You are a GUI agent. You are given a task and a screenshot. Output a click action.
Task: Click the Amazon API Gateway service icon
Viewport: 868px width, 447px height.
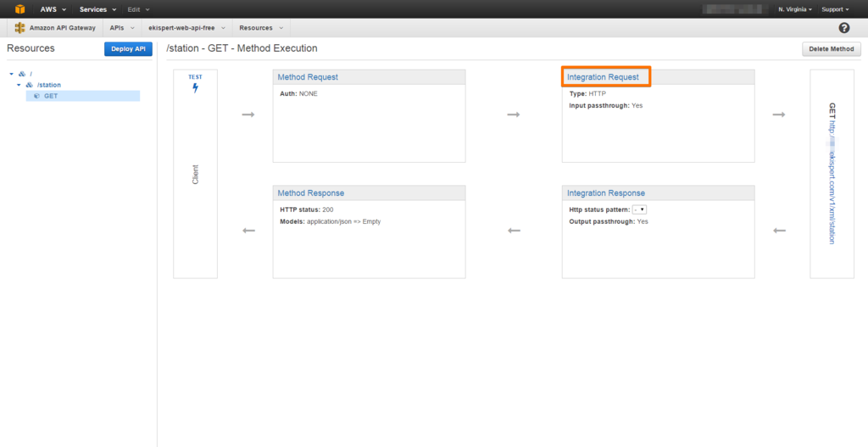[x=20, y=28]
